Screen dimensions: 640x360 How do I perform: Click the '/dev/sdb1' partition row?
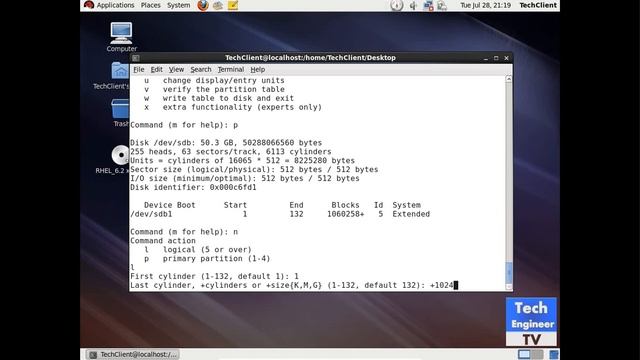click(x=280, y=214)
